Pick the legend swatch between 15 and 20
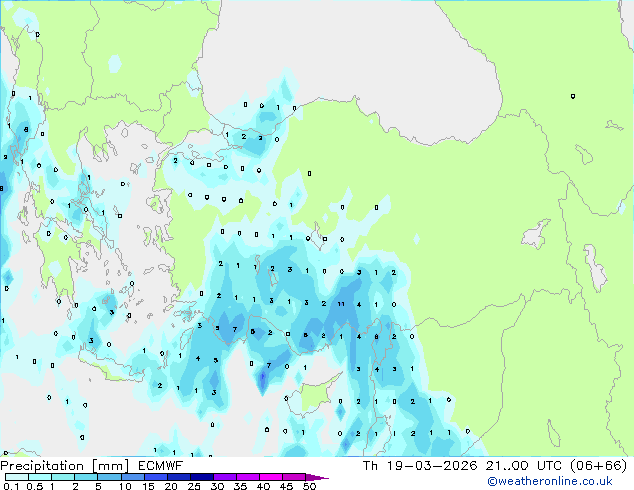Viewport: 634px width, 490px height. [x=155, y=477]
